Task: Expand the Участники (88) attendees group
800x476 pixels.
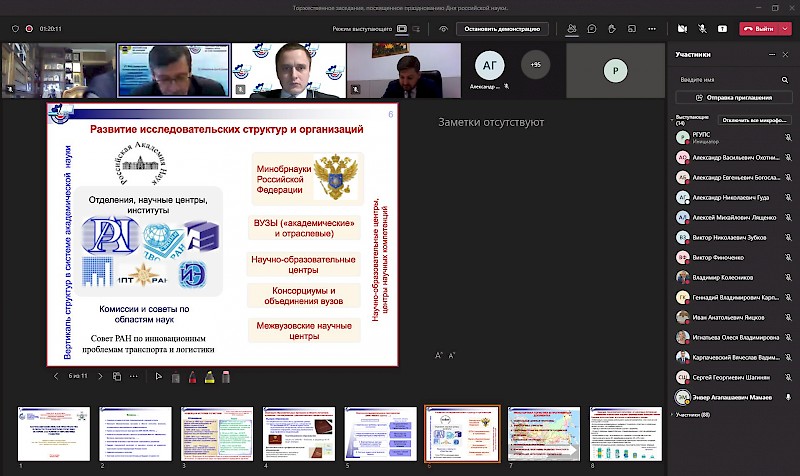Action: 671,414
